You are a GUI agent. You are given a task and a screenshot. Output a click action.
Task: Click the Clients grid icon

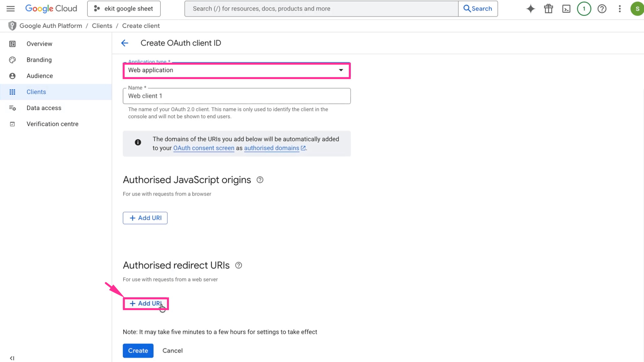pyautogui.click(x=12, y=92)
